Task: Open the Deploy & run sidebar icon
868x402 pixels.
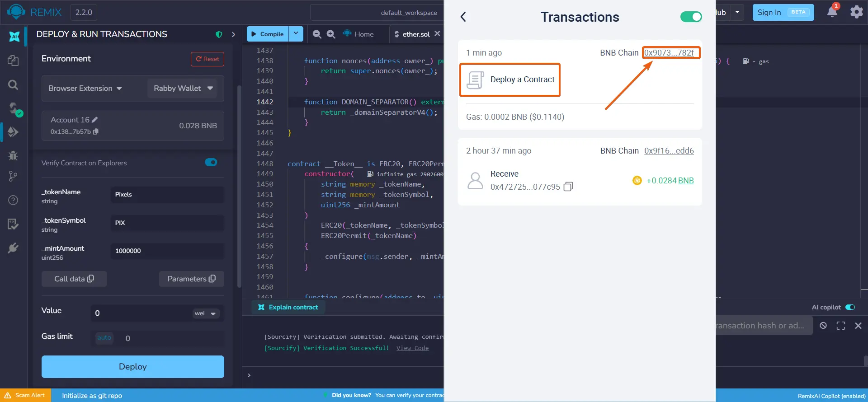Action: click(13, 132)
